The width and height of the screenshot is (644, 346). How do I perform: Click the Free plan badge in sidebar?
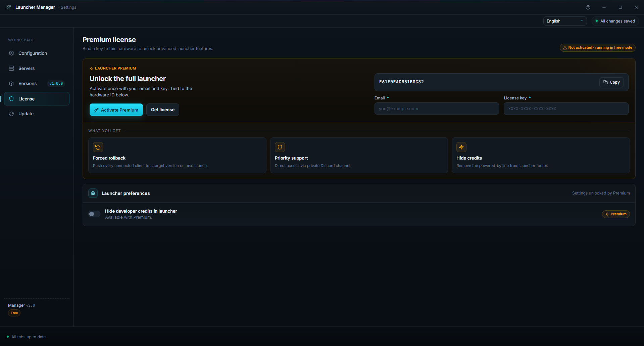pyautogui.click(x=14, y=313)
